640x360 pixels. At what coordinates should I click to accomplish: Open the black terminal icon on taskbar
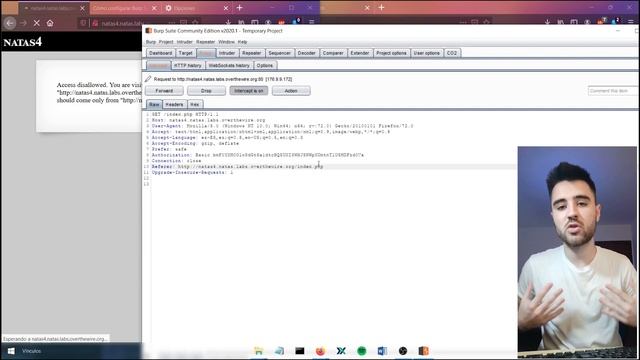[x=300, y=351]
